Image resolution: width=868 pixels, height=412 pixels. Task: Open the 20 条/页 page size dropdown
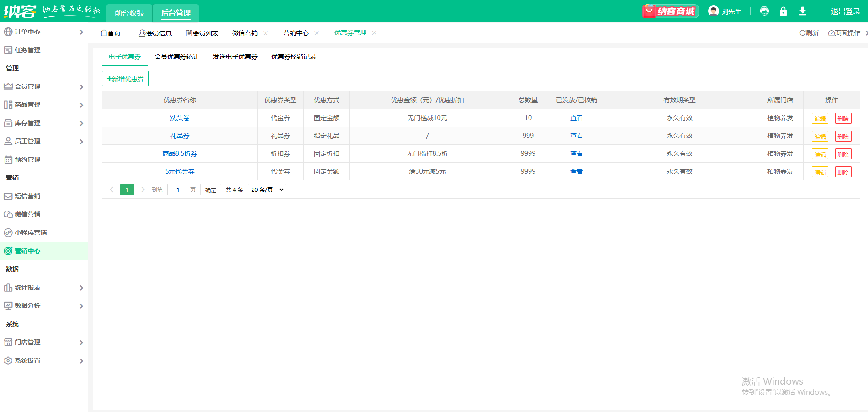tap(267, 190)
